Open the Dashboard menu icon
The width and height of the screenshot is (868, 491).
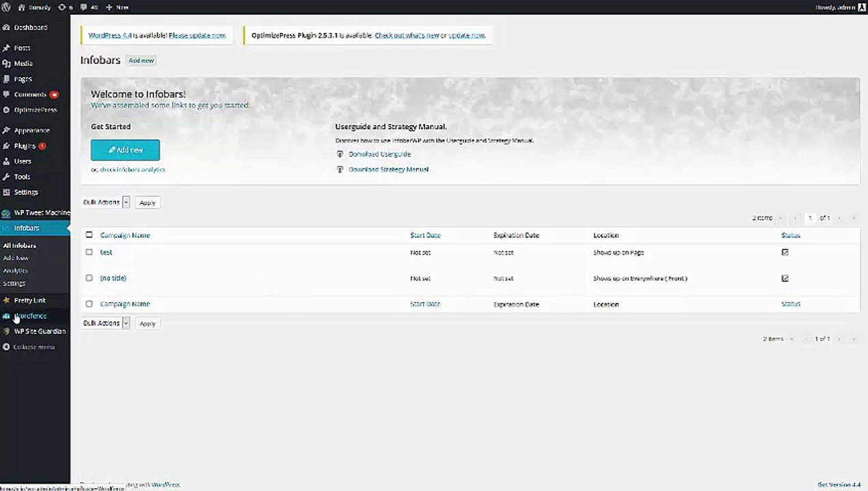[x=6, y=28]
